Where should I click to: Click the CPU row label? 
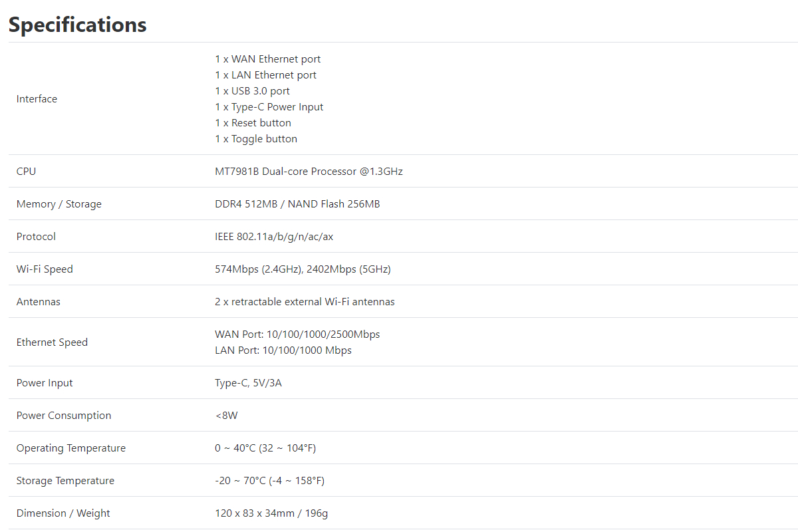27,172
